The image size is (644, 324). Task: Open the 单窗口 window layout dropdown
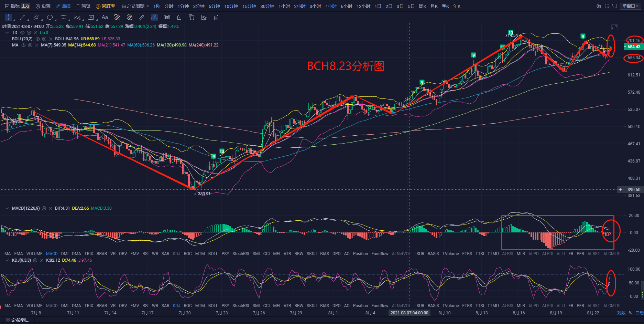(x=631, y=6)
